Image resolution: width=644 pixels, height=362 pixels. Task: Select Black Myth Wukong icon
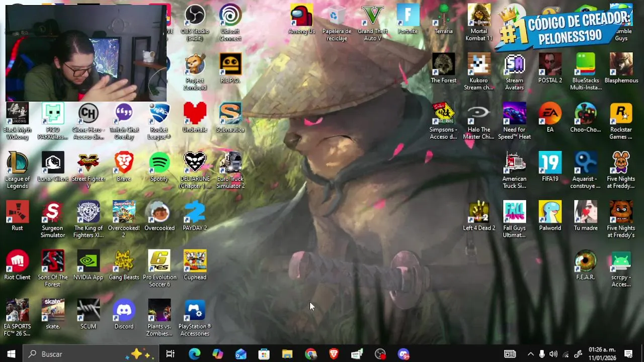point(17,114)
